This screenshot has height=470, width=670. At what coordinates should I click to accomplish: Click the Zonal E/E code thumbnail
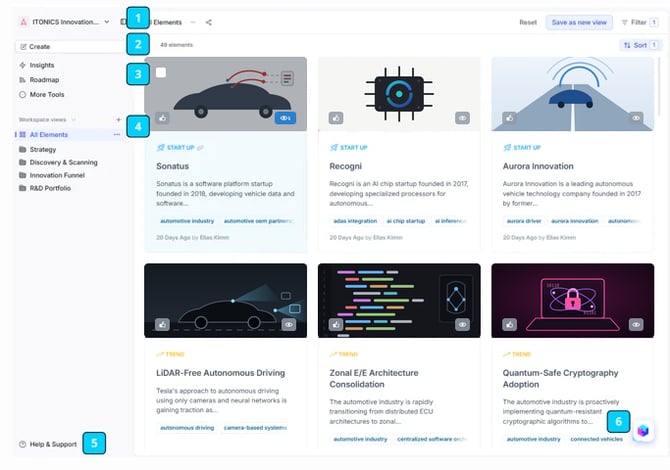[399, 301]
